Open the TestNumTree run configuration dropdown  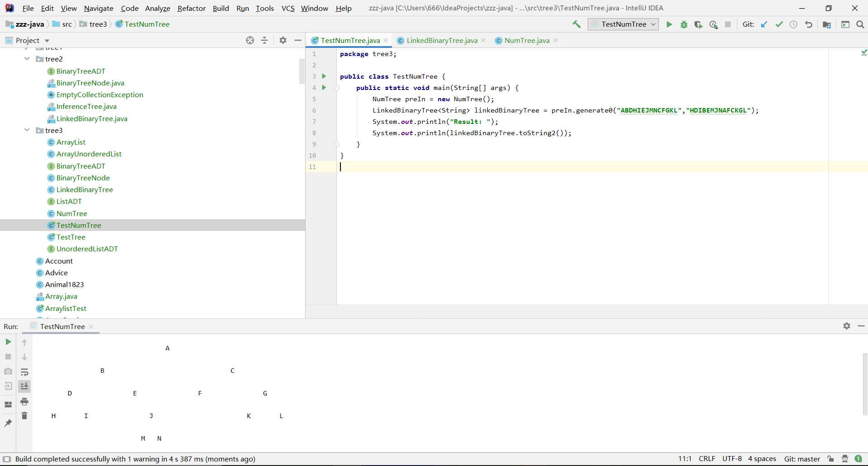point(623,24)
